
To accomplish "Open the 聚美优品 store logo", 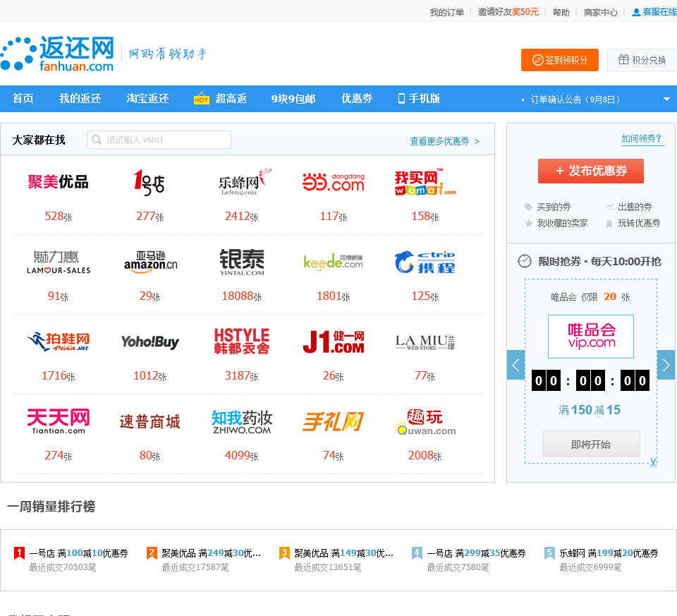I will (59, 182).
